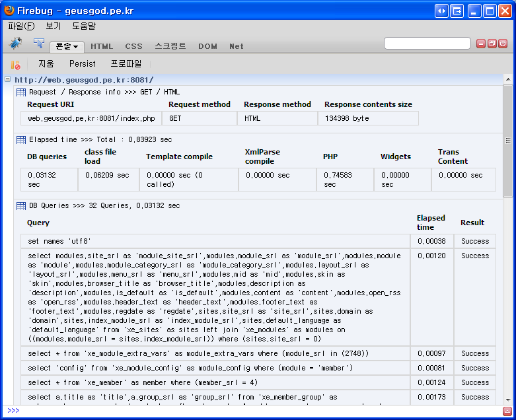Click the xe_member_group query row
Viewport: 516px width, 420px height.
tap(215, 398)
